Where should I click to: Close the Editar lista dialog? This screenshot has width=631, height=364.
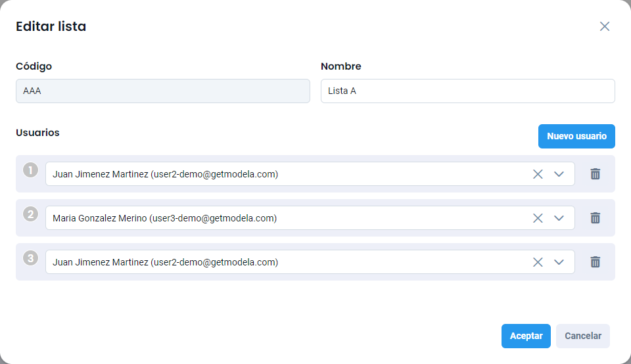(x=605, y=26)
